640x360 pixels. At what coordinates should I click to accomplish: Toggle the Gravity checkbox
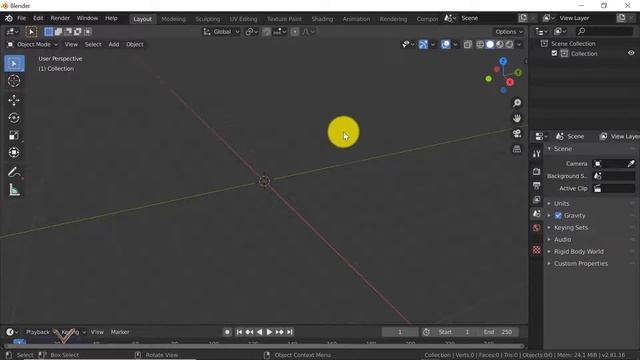[558, 216]
